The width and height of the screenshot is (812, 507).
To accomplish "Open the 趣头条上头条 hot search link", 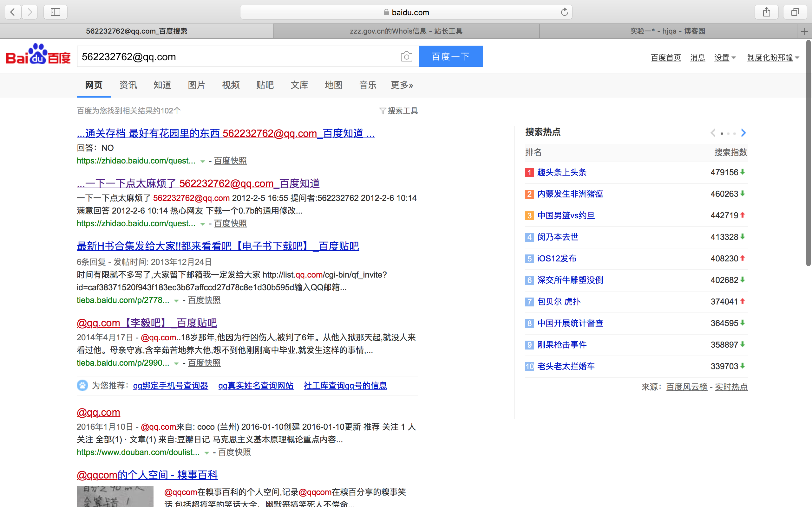I will click(562, 172).
